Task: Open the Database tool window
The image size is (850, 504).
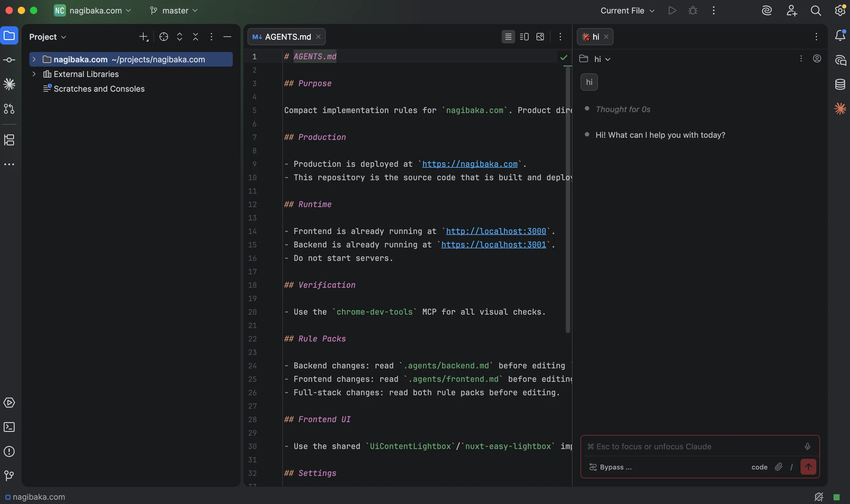Action: [840, 84]
